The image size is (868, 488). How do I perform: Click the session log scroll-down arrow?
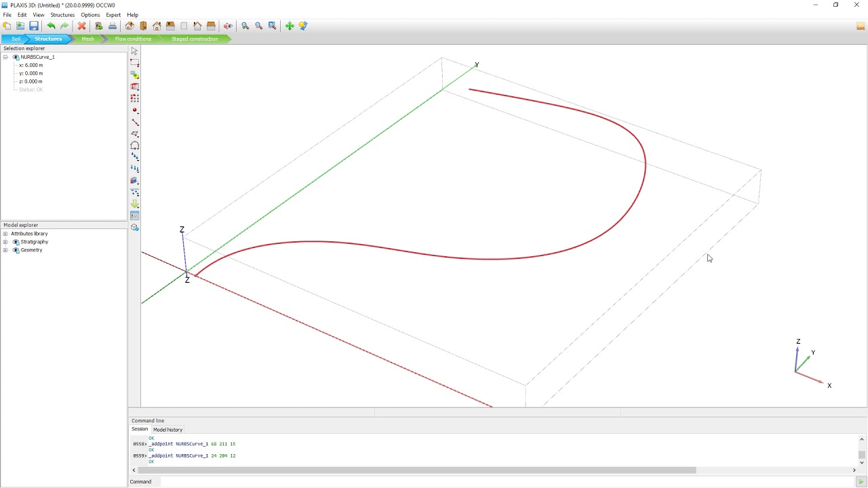pyautogui.click(x=862, y=462)
